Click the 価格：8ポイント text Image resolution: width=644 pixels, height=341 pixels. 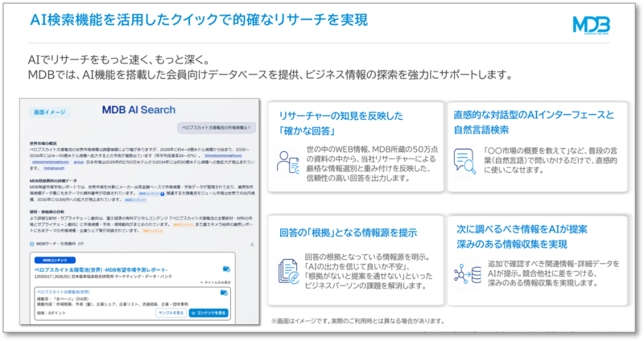51,313
